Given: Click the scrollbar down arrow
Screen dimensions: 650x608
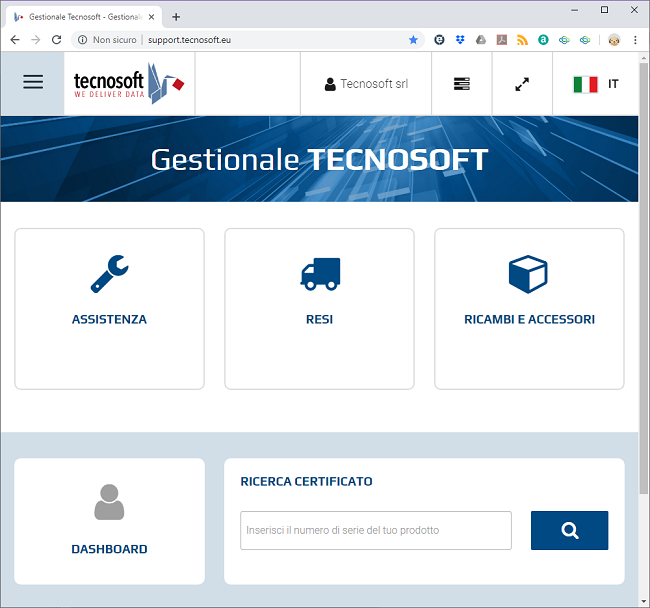Looking at the screenshot, I should [x=643, y=602].
